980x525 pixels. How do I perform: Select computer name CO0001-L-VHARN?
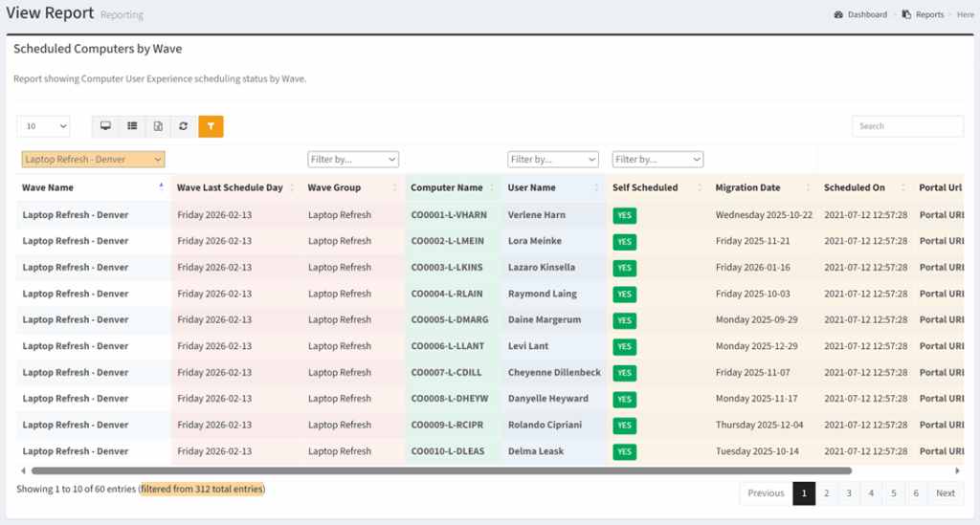[x=449, y=215]
